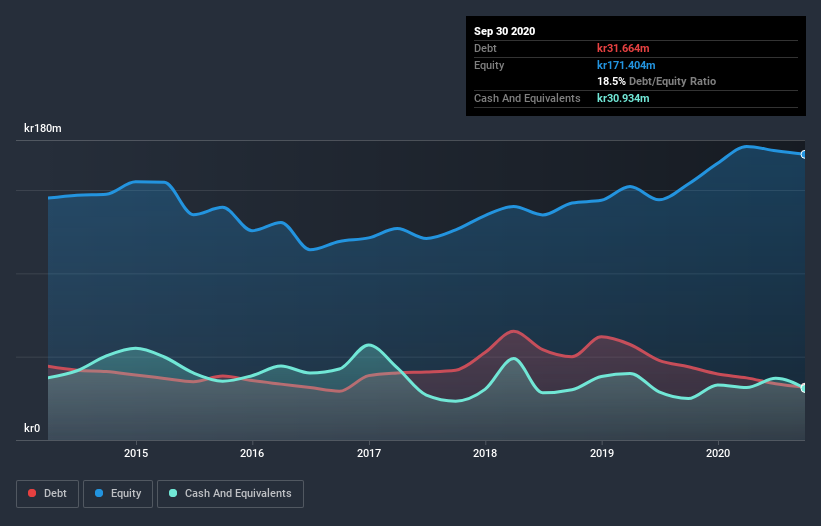This screenshot has width=821, height=526.
Task: Select the Equity data point marker at Sep 2020
Action: [x=804, y=154]
